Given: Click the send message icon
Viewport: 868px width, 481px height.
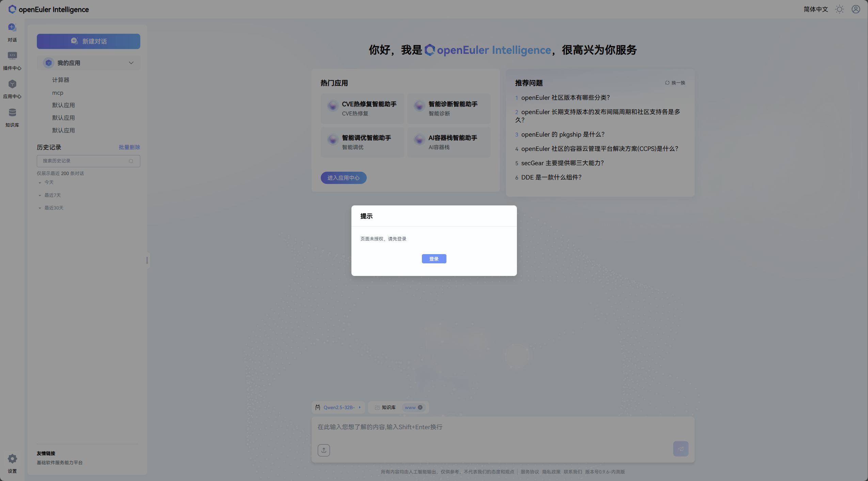Looking at the screenshot, I should point(680,449).
